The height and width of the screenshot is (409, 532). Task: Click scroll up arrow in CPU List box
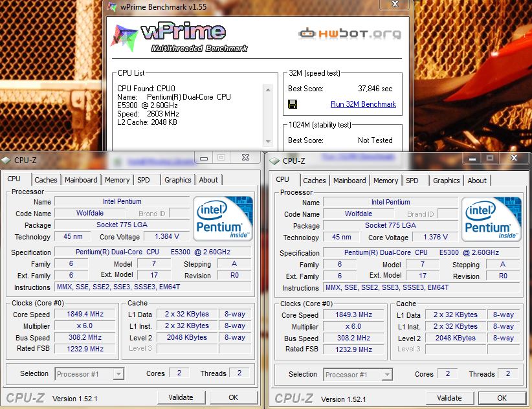point(268,90)
